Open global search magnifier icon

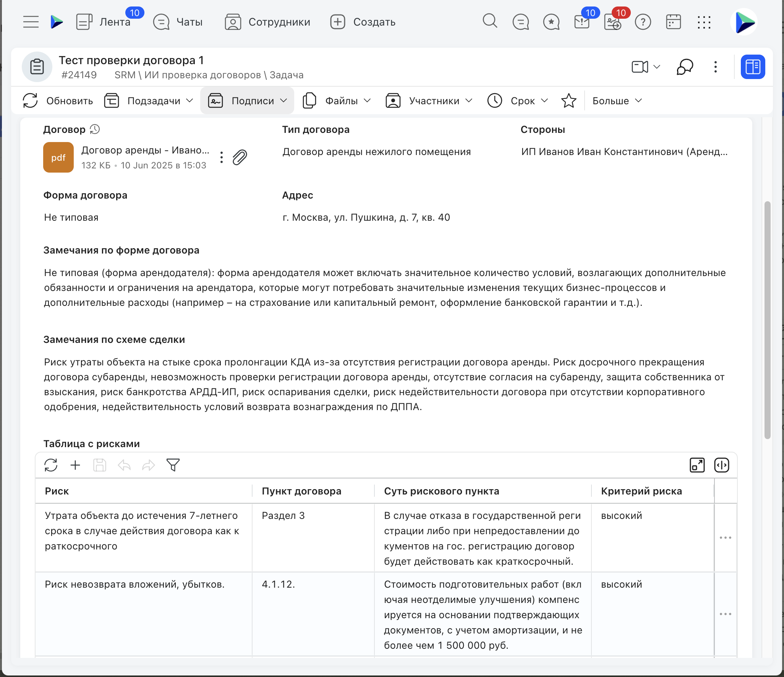coord(490,21)
